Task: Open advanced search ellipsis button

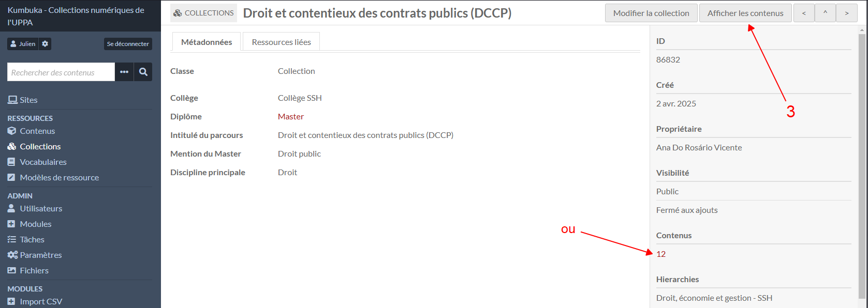Action: click(x=124, y=72)
